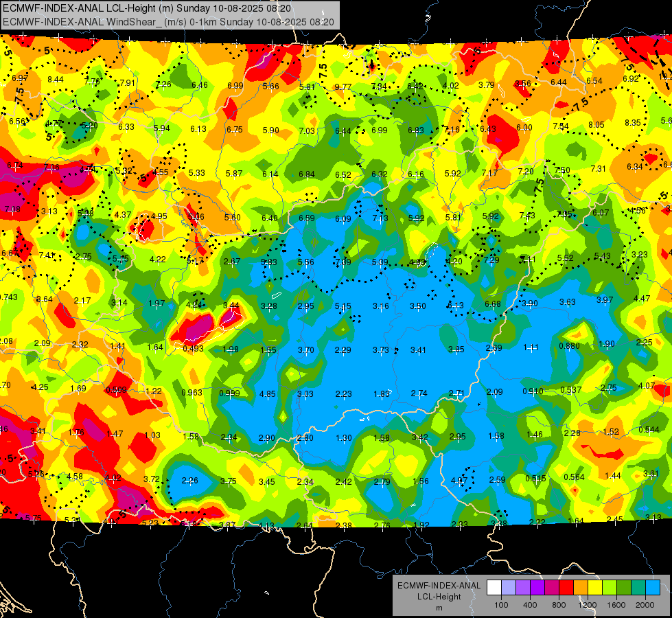Viewport: 672px width, 618px height.
Task: Click the LCL-Height title line in the header
Action: (147, 8)
